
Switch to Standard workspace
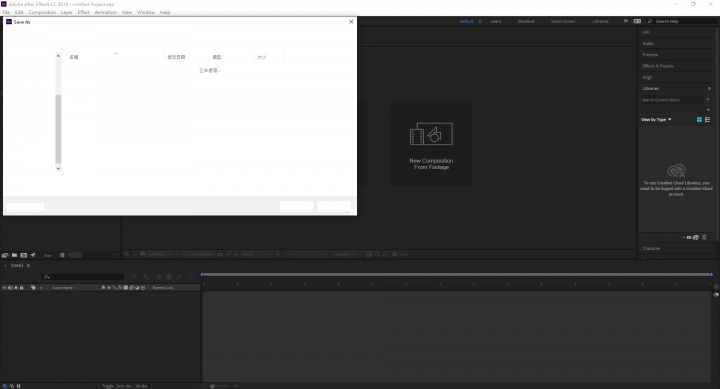point(526,22)
